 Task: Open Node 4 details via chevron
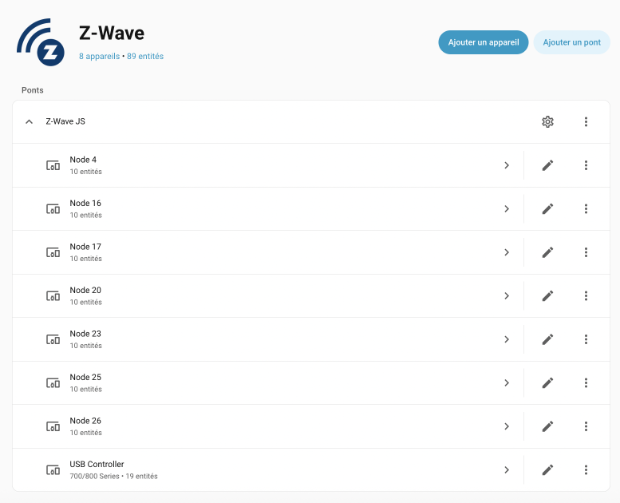click(x=507, y=165)
